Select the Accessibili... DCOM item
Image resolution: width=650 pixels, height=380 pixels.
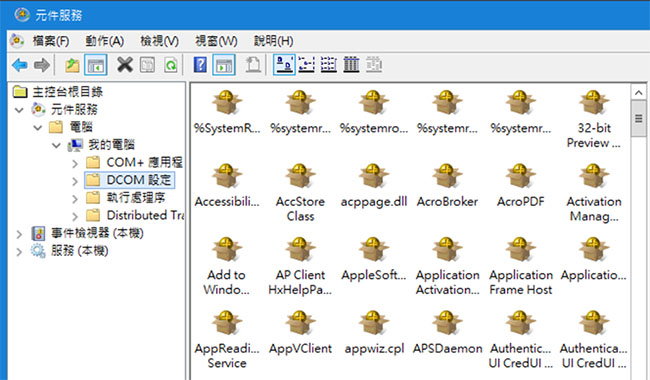[x=227, y=186]
